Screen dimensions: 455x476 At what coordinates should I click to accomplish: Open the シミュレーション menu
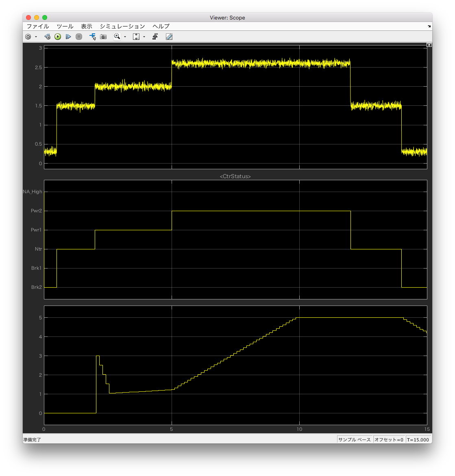122,26
